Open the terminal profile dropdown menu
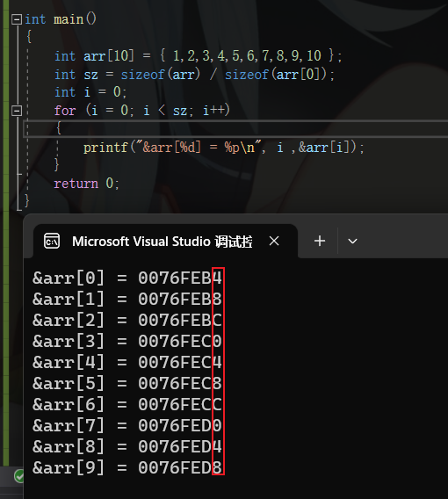 352,242
